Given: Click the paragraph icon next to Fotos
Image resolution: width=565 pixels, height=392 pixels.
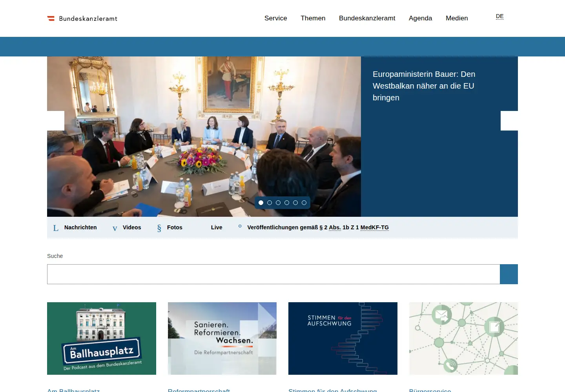Looking at the screenshot, I should [159, 228].
